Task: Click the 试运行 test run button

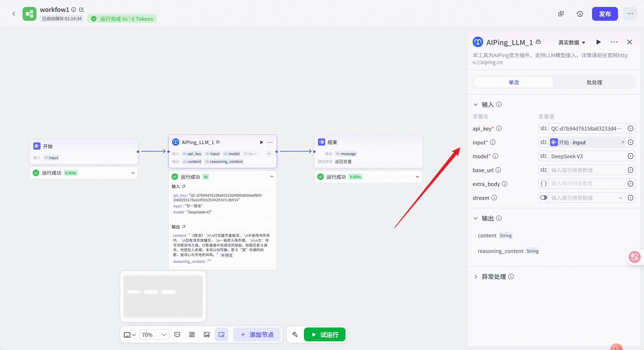Action: point(324,335)
